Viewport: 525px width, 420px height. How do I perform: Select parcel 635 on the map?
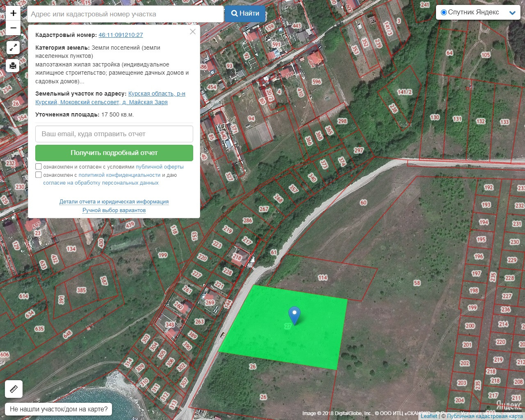[x=39, y=329]
